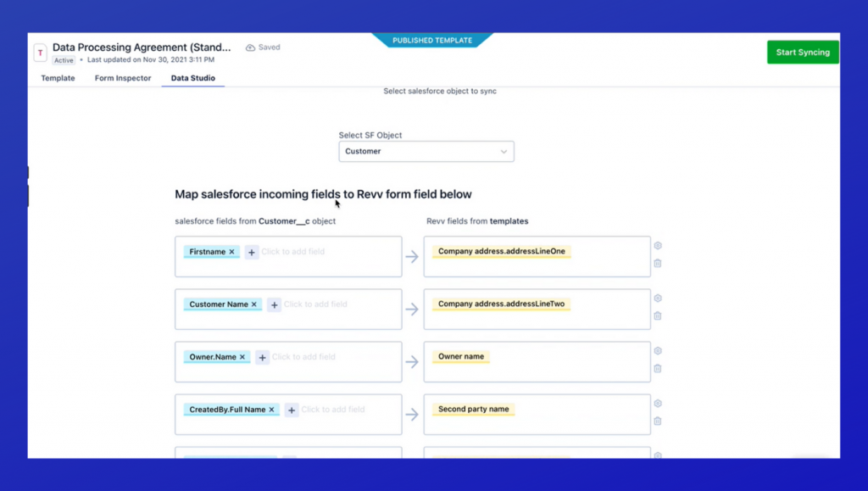Screen dimensions: 868x491
Task: Click the salesforce fields from Customer__c label
Action: click(255, 221)
